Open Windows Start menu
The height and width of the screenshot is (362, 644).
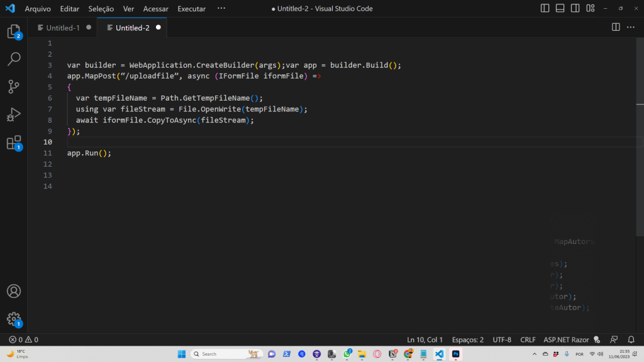point(182,354)
